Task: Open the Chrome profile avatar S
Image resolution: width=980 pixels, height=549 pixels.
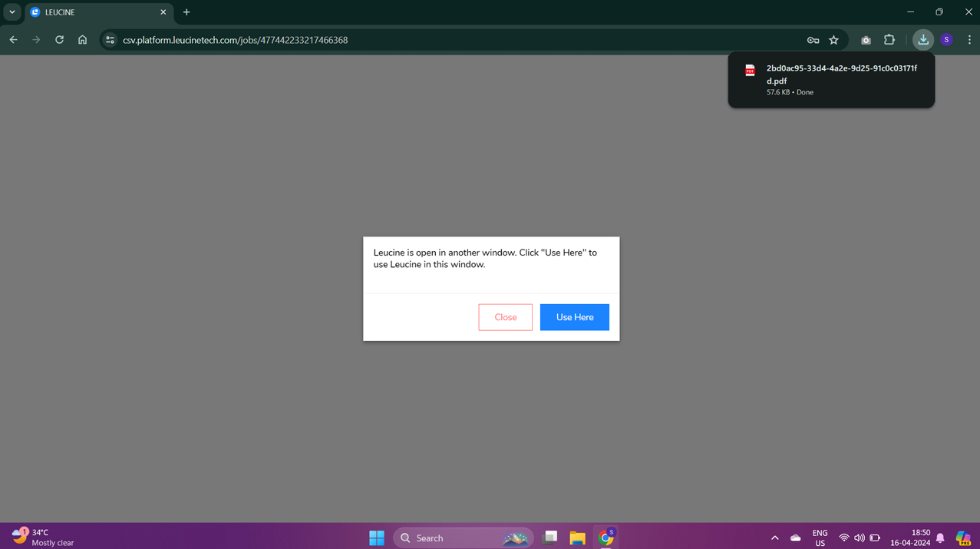Action: [x=946, y=40]
